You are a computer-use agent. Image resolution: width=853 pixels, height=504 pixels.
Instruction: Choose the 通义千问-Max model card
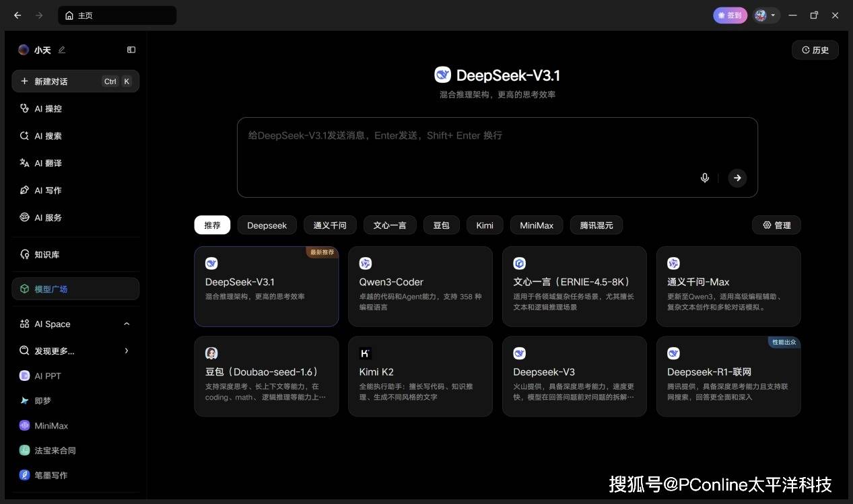728,287
